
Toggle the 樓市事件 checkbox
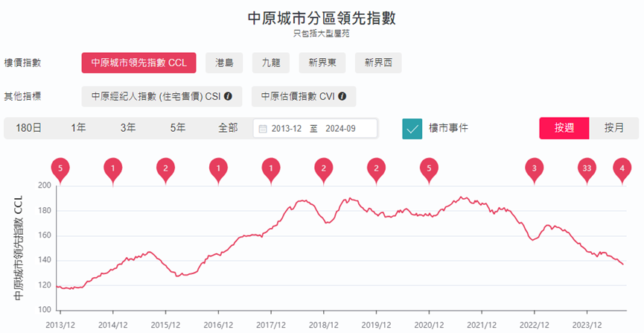pos(412,129)
